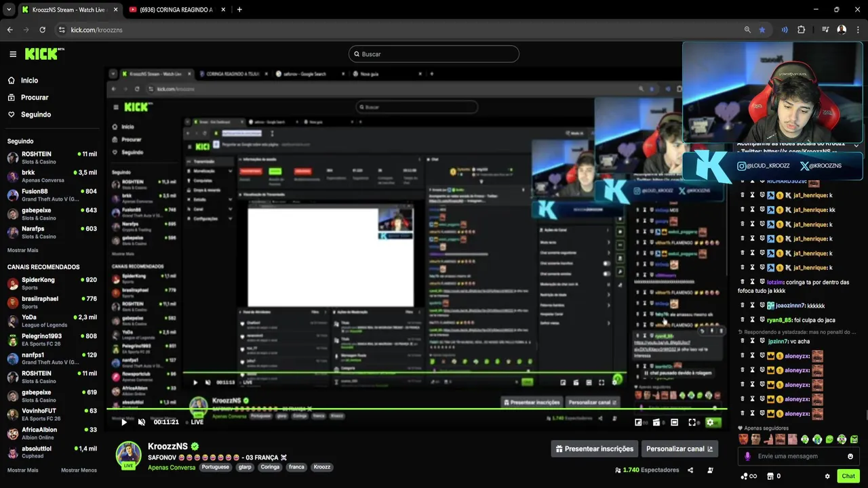Open the chat emoji picker
The width and height of the screenshot is (868, 488).
pos(850,456)
